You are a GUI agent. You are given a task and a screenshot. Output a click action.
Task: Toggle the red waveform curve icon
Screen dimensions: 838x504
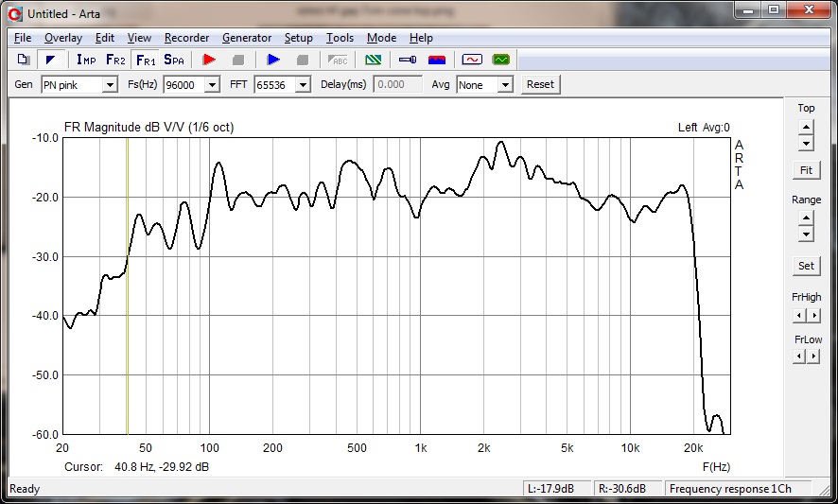tap(471, 60)
